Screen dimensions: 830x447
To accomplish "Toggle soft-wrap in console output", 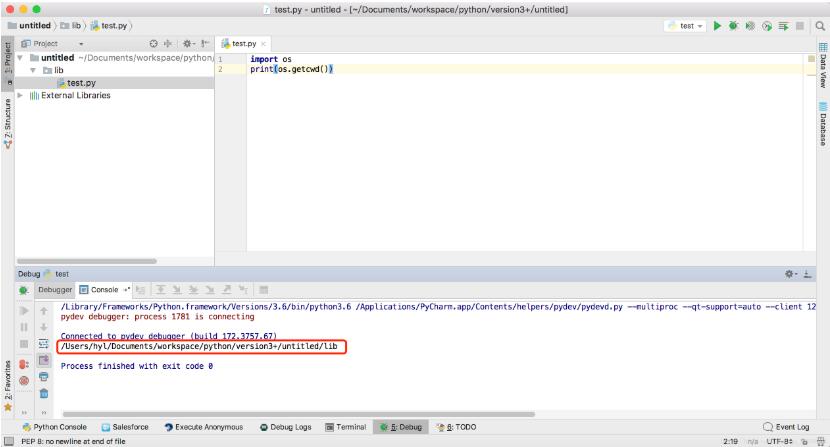I will 44,343.
